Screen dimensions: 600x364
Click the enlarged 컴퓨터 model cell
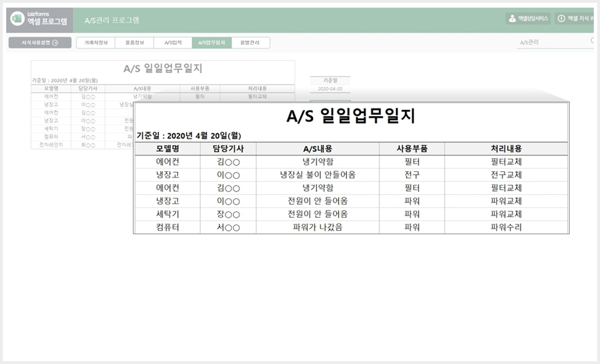[x=167, y=227]
